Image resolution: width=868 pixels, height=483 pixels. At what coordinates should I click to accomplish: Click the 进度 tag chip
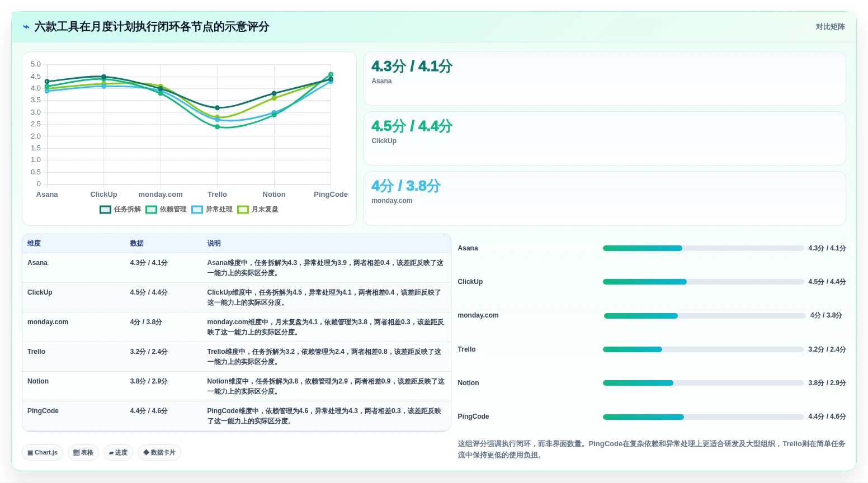118,453
